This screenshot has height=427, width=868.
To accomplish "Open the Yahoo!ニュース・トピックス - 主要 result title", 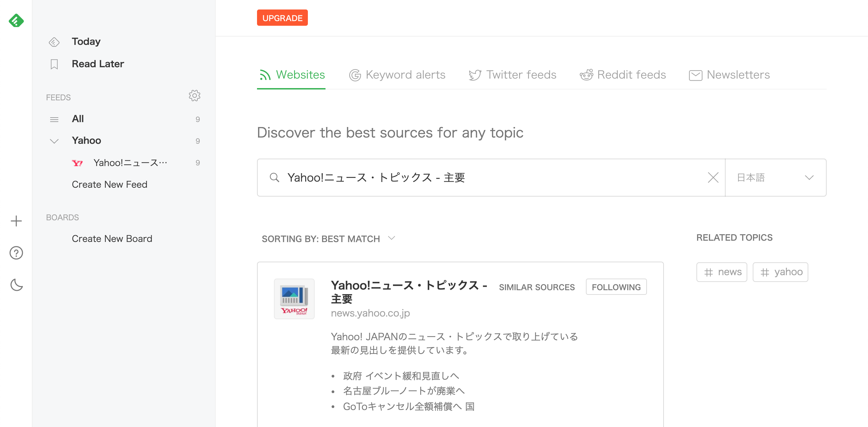I will click(x=409, y=292).
